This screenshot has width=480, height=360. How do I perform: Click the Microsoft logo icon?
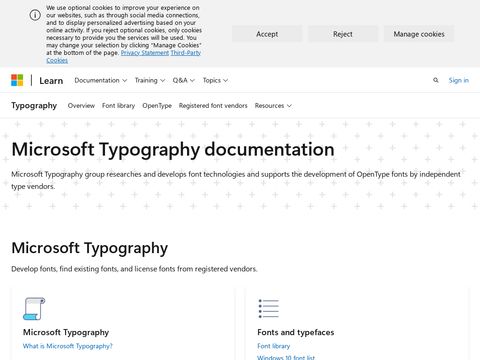17,80
